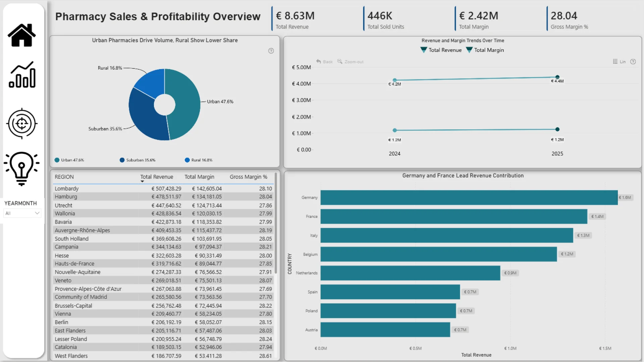Click the Germany revenue bar
The height and width of the screenshot is (362, 644).
pos(469,197)
